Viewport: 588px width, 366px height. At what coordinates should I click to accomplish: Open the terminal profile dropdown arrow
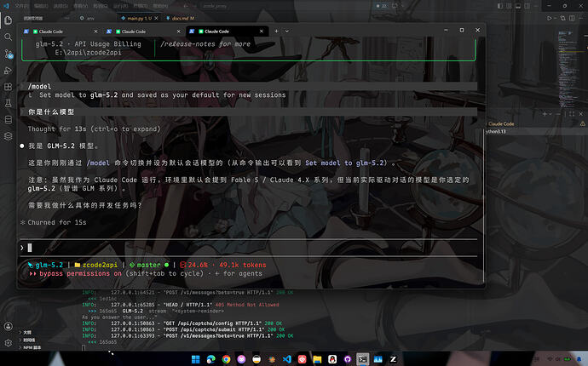[287, 31]
